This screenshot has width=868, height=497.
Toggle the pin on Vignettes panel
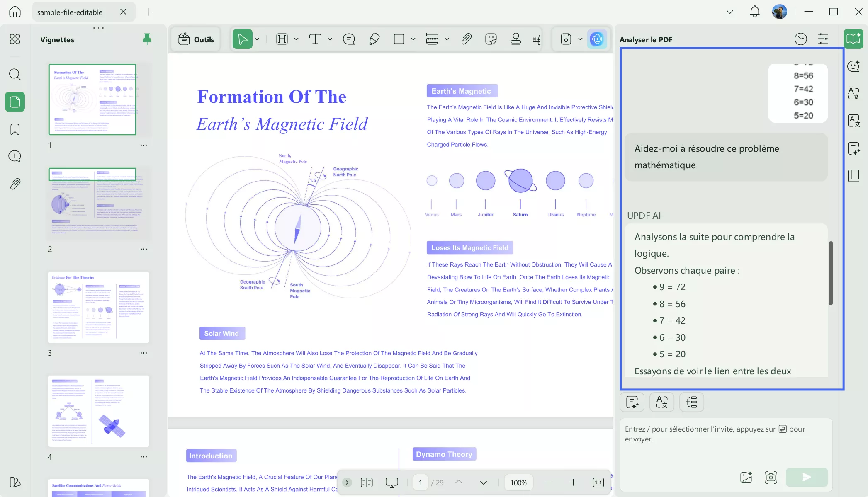click(147, 39)
